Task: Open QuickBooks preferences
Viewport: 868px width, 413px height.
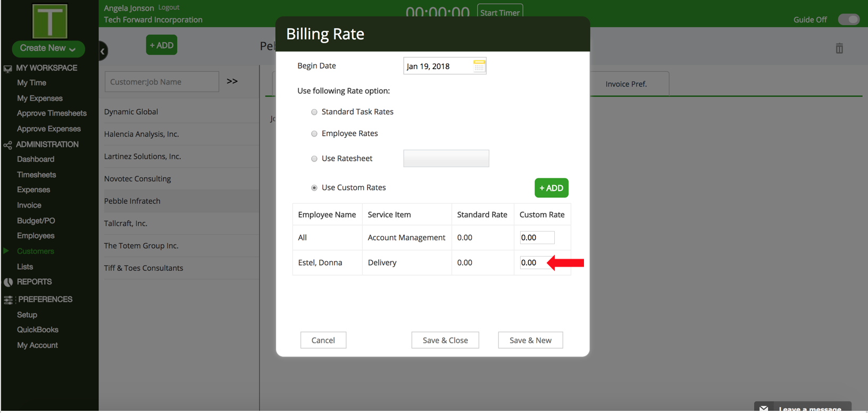Action: coord(37,330)
